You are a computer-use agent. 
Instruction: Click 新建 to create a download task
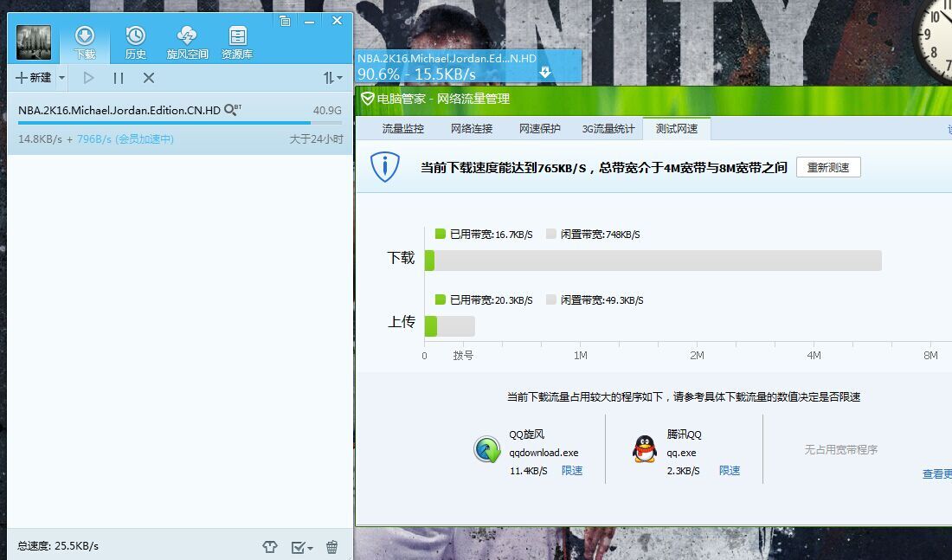click(34, 78)
